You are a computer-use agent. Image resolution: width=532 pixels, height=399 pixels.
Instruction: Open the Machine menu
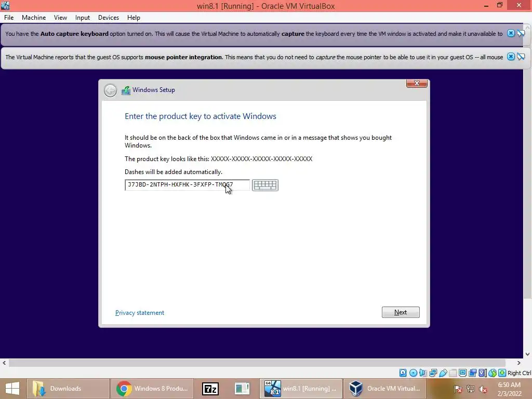pyautogui.click(x=34, y=18)
